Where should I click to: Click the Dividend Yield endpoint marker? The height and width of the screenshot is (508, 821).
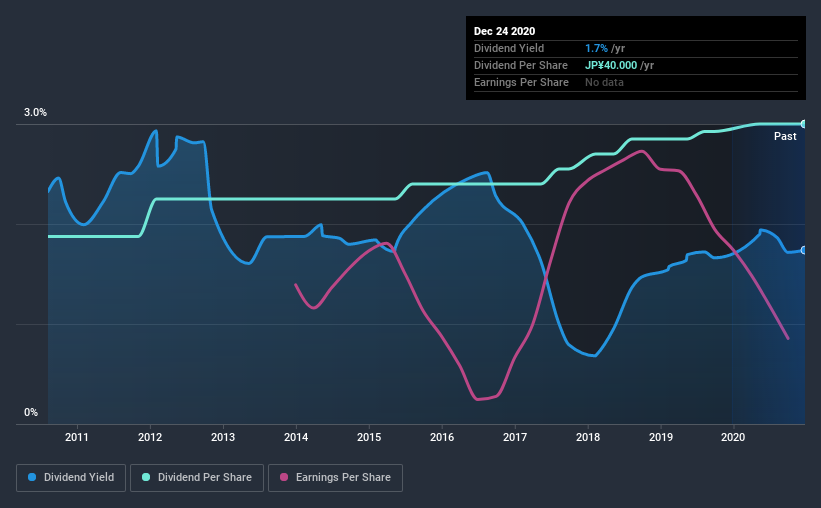coord(804,250)
